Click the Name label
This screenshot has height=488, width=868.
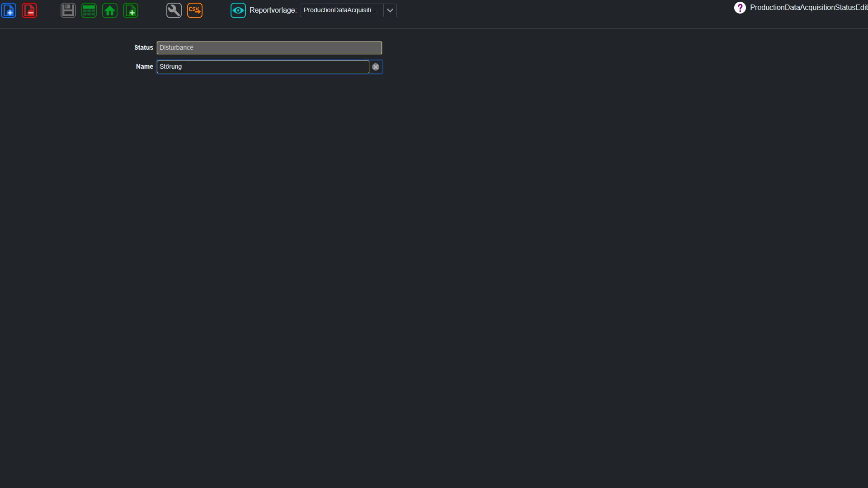click(x=145, y=66)
